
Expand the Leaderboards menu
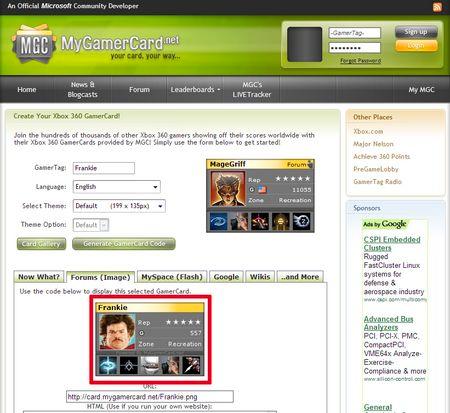coord(195,89)
